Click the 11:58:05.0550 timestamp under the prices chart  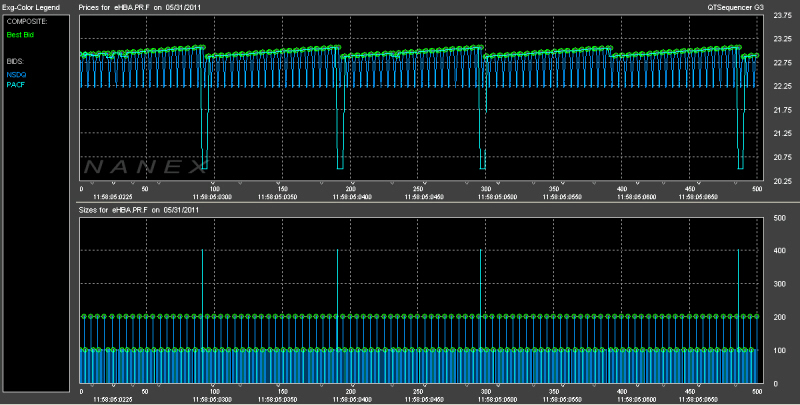coord(563,196)
